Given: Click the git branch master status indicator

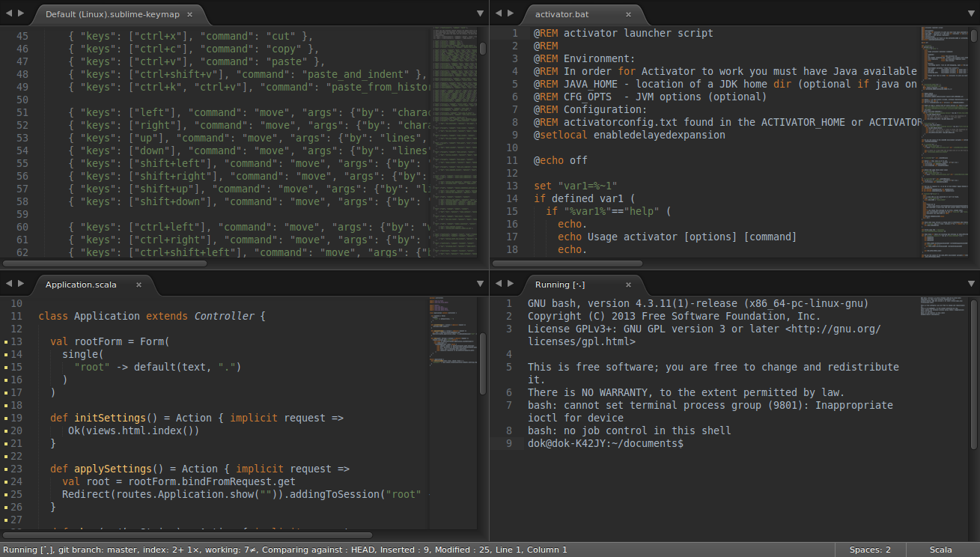Looking at the screenshot, I should coord(96,550).
